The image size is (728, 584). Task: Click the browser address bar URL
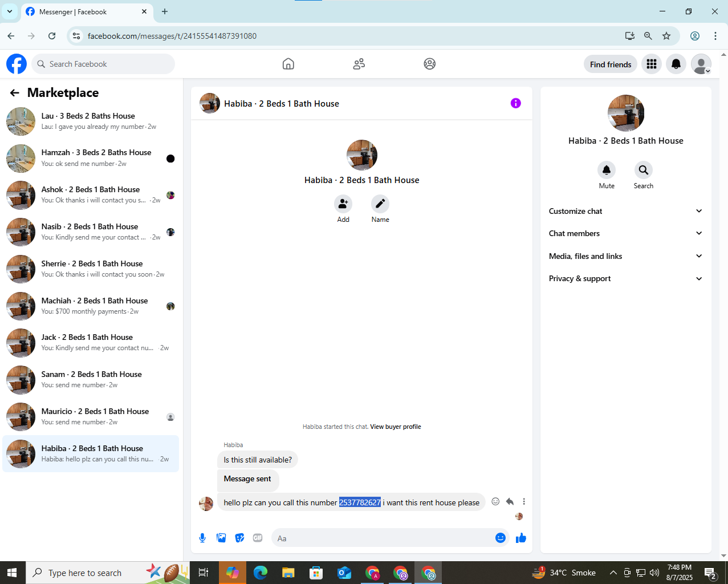172,36
